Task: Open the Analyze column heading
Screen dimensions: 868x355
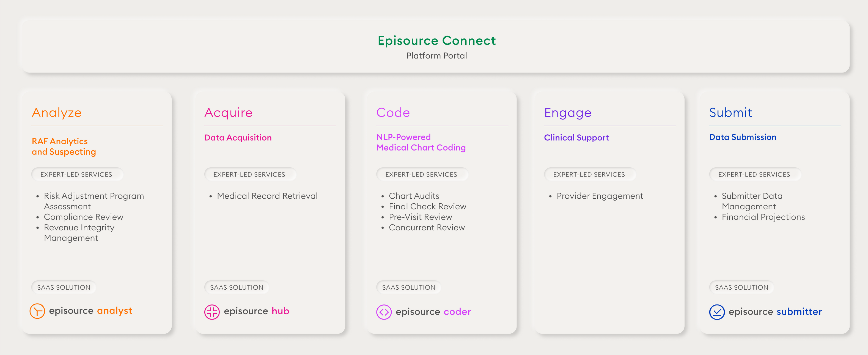Action: point(57,112)
